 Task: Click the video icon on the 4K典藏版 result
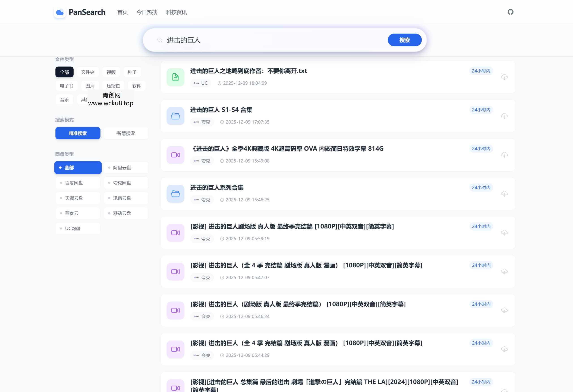click(175, 155)
